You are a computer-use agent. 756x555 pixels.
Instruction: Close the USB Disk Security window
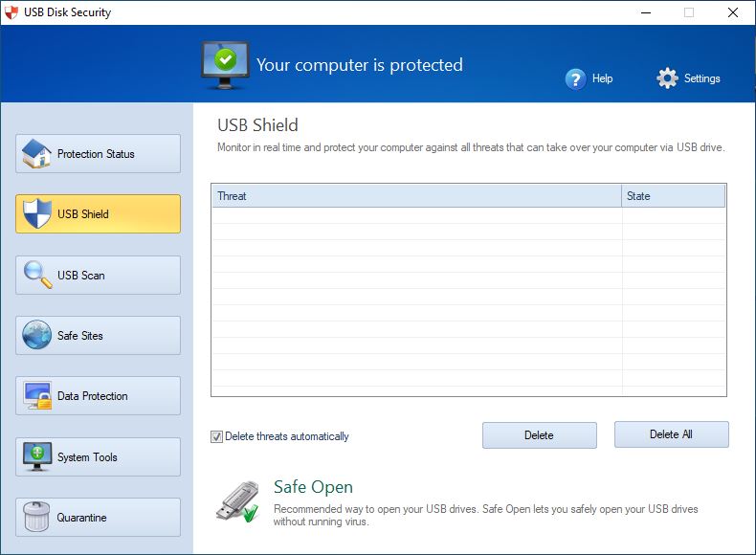tap(733, 12)
